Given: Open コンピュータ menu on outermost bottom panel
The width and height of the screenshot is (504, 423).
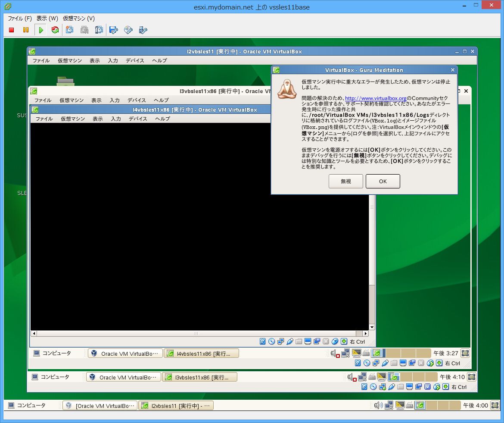Looking at the screenshot, I should click(27, 405).
